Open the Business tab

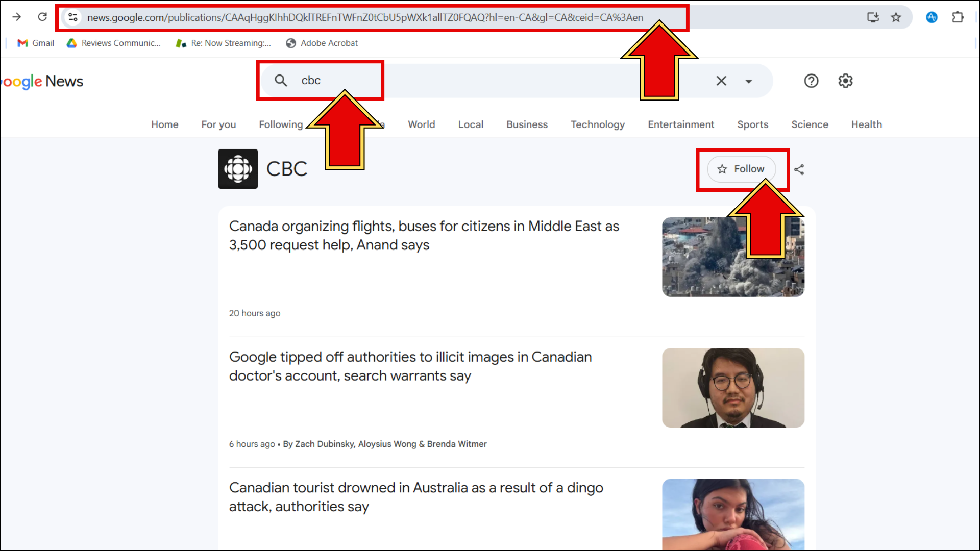click(x=527, y=124)
